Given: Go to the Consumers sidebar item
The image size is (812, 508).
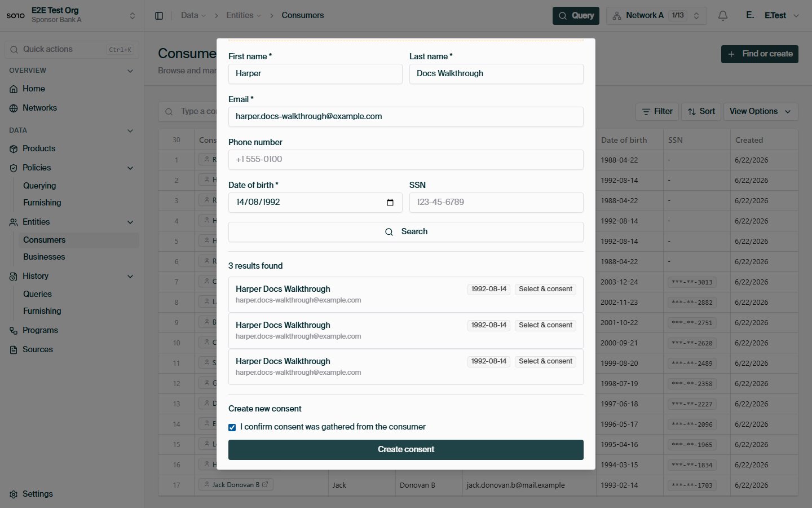Looking at the screenshot, I should (x=79, y=240).
